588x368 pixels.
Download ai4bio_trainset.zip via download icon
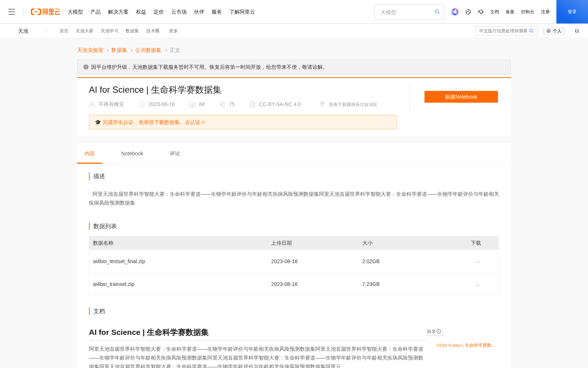[478, 284]
